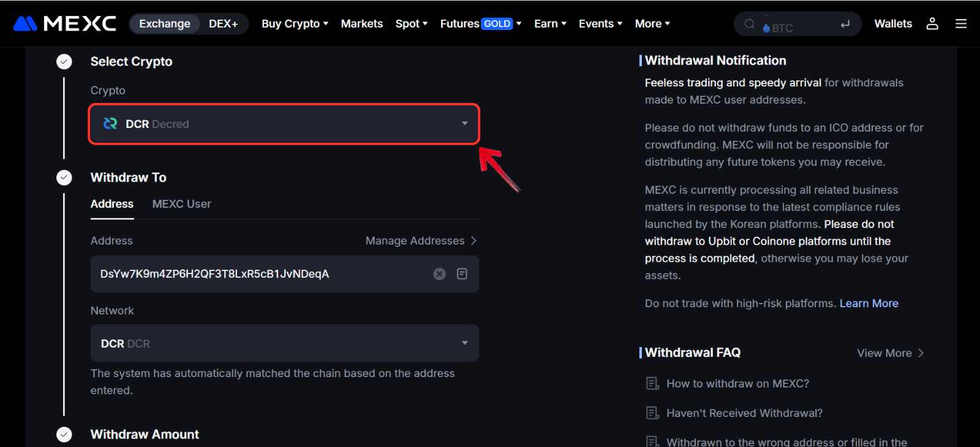Select the MEXC User tab
The height and width of the screenshot is (447, 980).
(181, 204)
